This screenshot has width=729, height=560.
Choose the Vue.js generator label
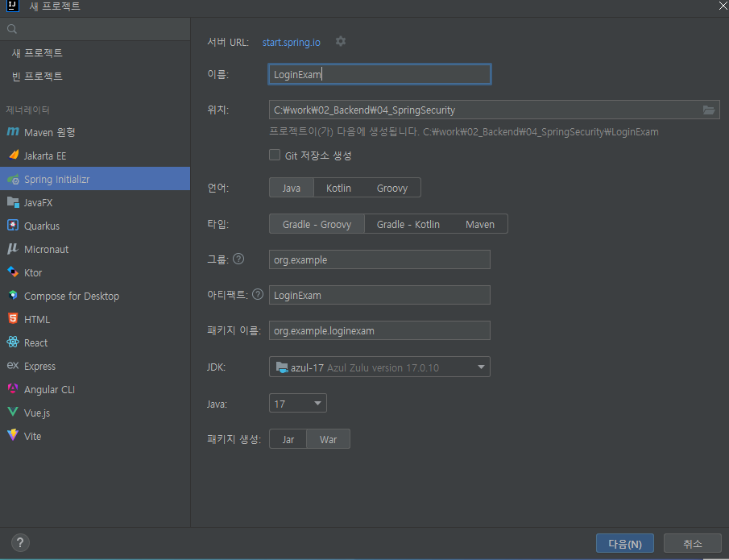coord(37,413)
